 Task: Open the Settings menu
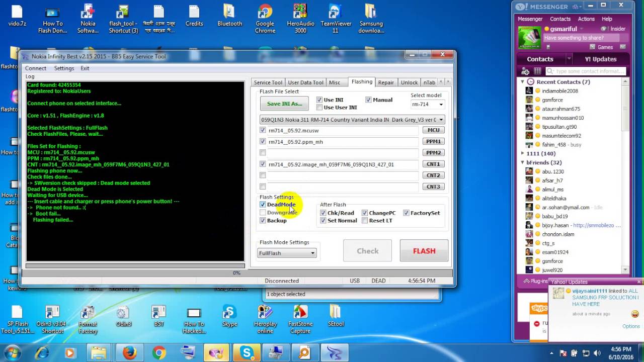[64, 68]
